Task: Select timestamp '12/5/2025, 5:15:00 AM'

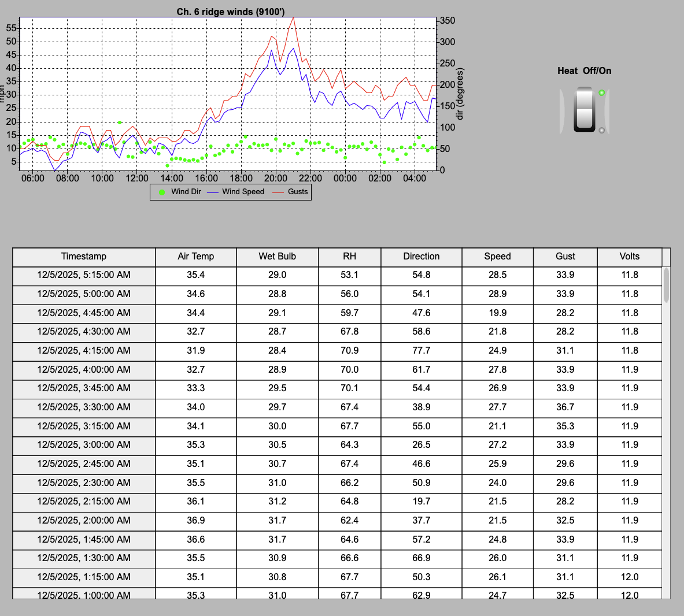Action: (x=84, y=275)
